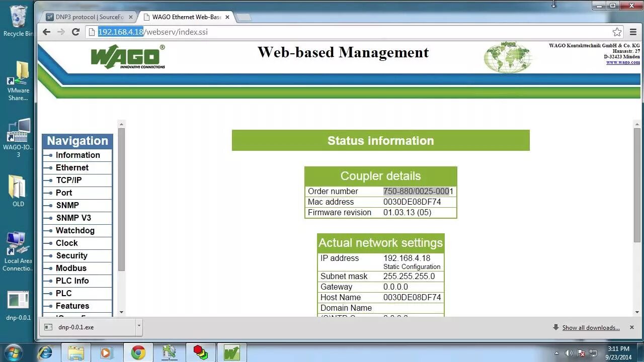Expand the dnp-0.0.1.exe download options arrow
This screenshot has width=644, height=362.
click(139, 326)
